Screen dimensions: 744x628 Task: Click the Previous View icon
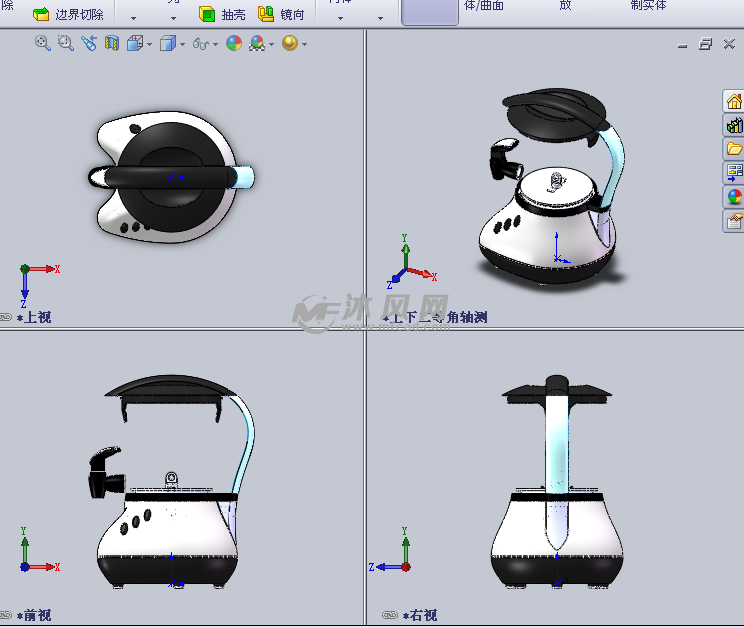click(x=89, y=44)
